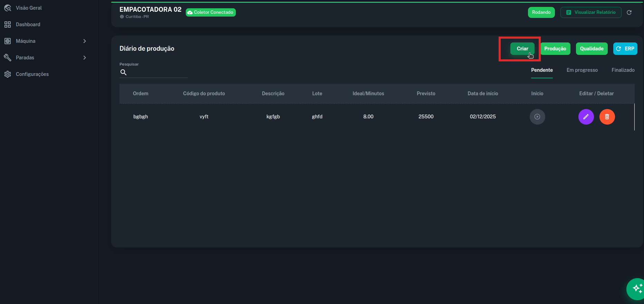Switch to the Finalizado tab

(623, 70)
